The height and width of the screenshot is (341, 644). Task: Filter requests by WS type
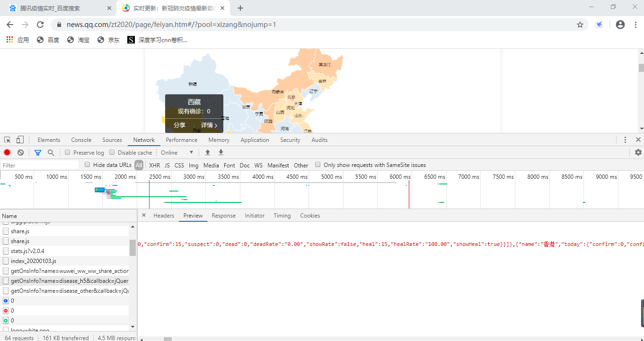258,165
